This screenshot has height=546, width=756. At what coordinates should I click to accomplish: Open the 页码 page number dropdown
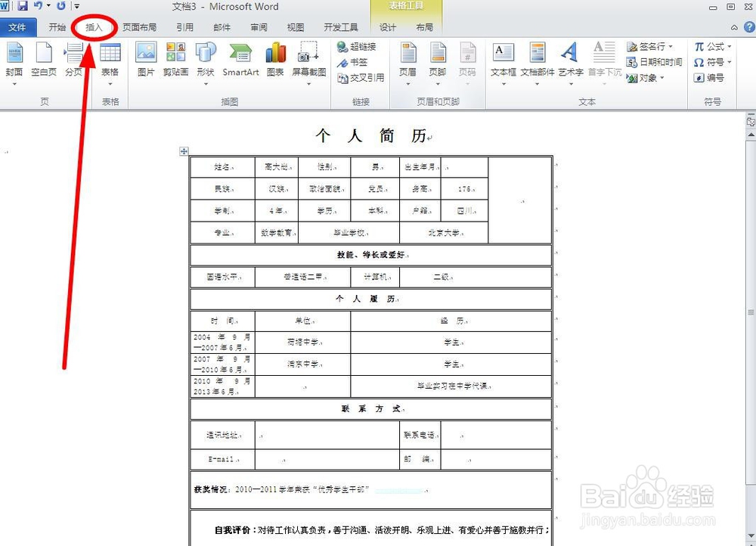[x=467, y=83]
